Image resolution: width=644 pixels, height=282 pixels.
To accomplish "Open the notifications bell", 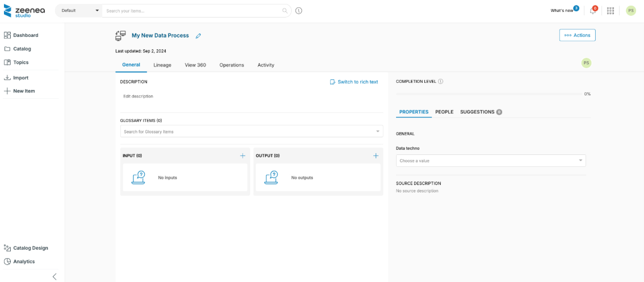I will click(593, 11).
